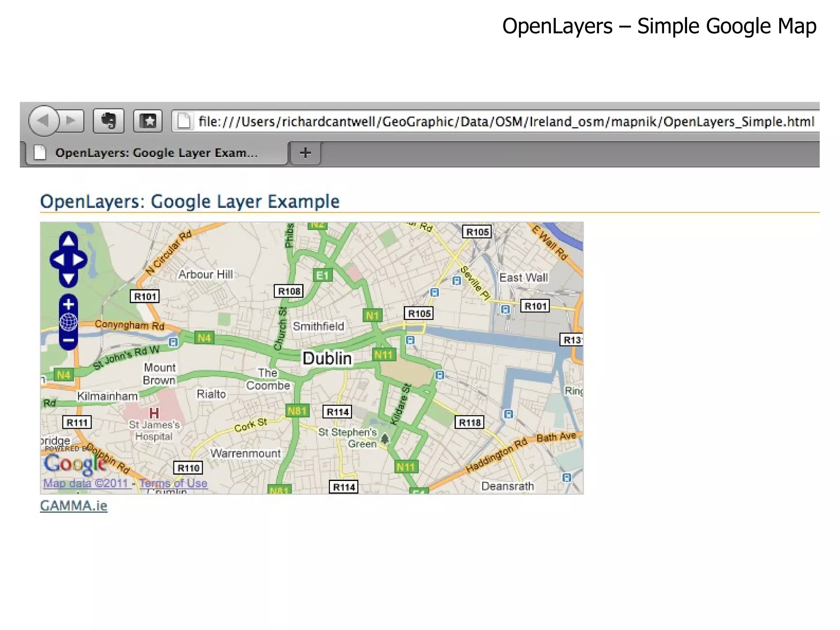Click the page icon in the address bar
Screen dimensions: 840x630
[184, 121]
